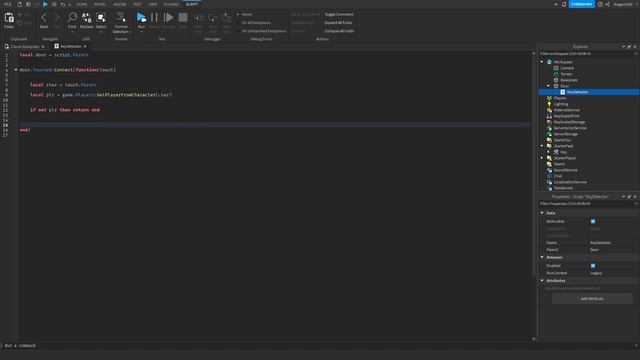Collapse the Attributes properties section
The image size is (640, 360).
542,280
